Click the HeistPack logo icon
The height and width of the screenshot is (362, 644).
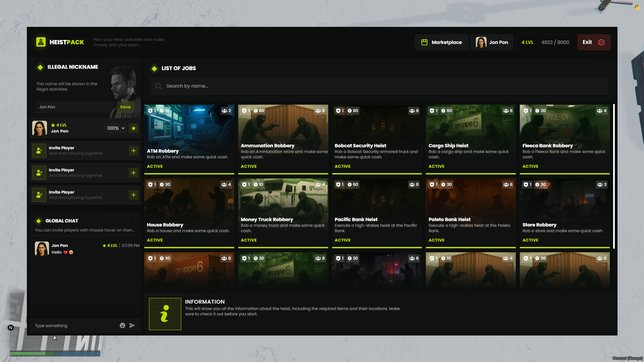[41, 42]
